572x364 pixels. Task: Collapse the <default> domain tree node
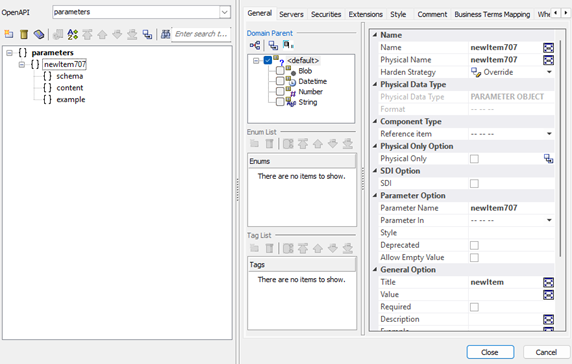(x=256, y=61)
